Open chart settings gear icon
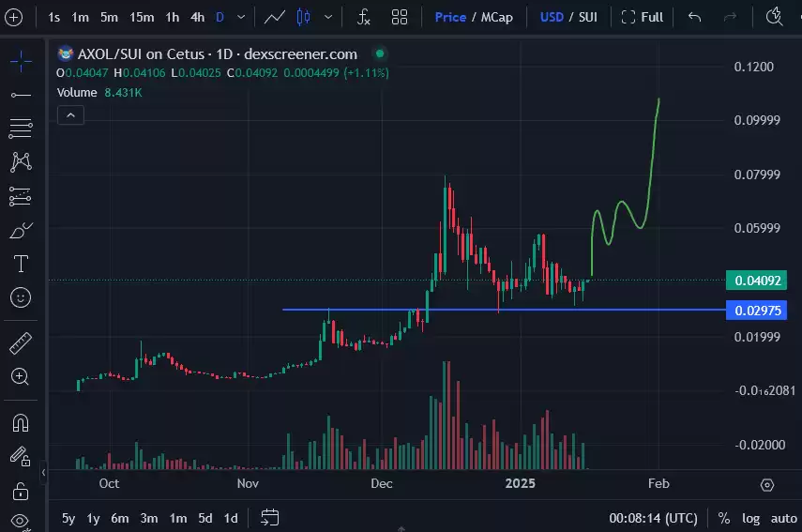The width and height of the screenshot is (802, 532). 767,484
